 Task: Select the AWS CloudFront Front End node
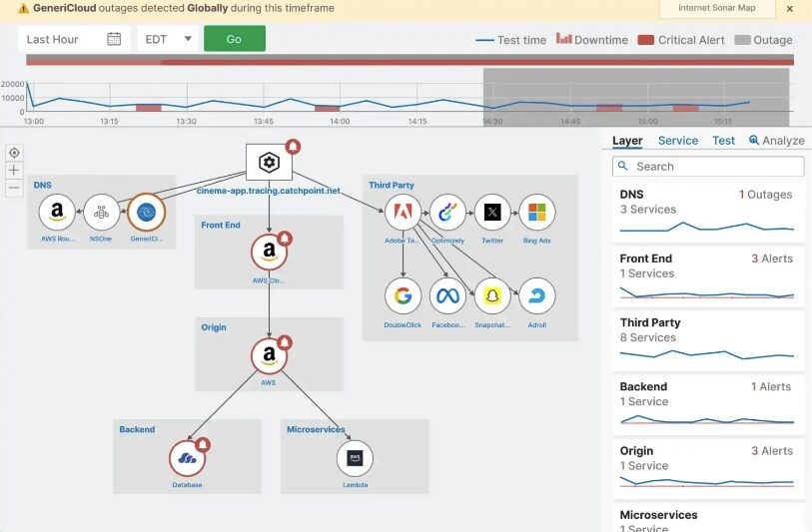point(269,253)
